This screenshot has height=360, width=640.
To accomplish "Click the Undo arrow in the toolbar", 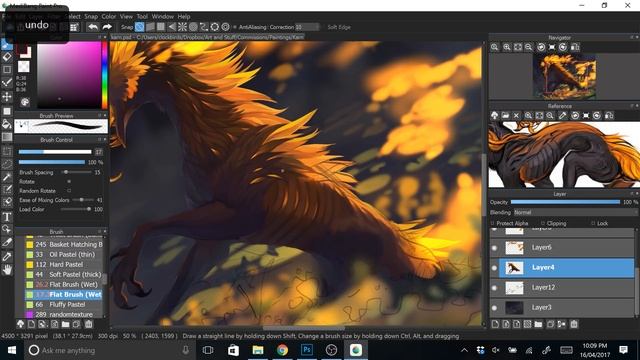I will (x=93, y=27).
